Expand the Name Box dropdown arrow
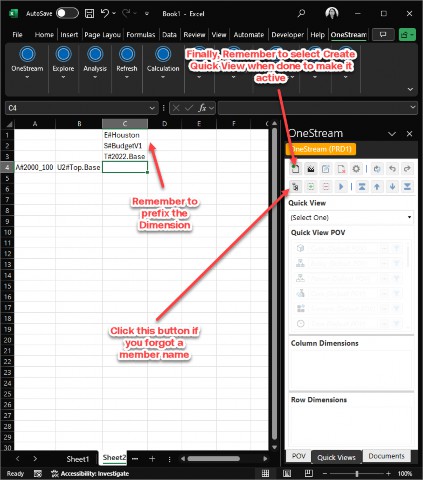423x480 pixels. [152, 108]
